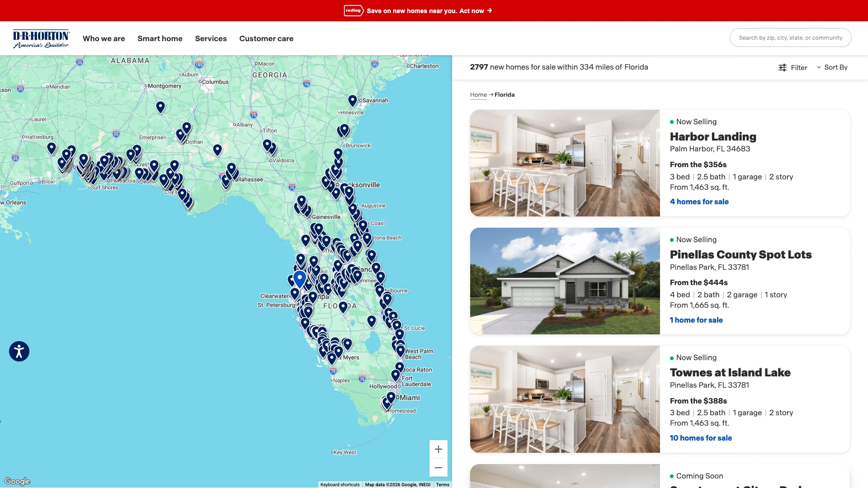Click the map zoom out minus icon
Image resolution: width=868 pixels, height=488 pixels.
[x=438, y=467]
